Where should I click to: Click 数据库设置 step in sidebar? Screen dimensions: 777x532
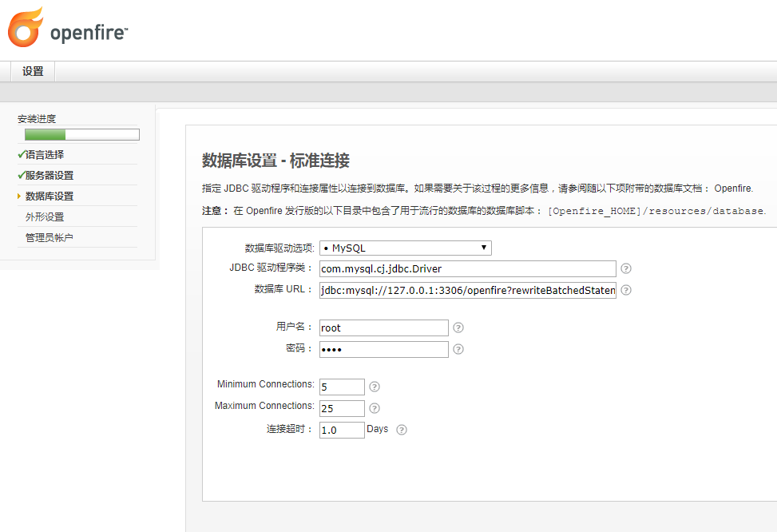coord(50,197)
